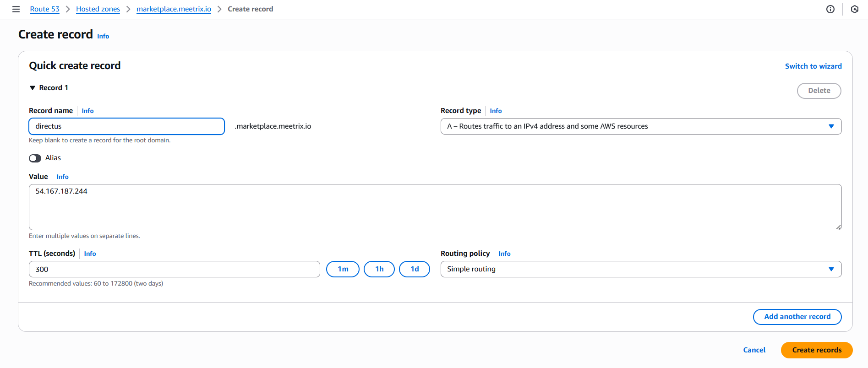868x368 pixels.
Task: Click the Value text area
Action: [435, 207]
